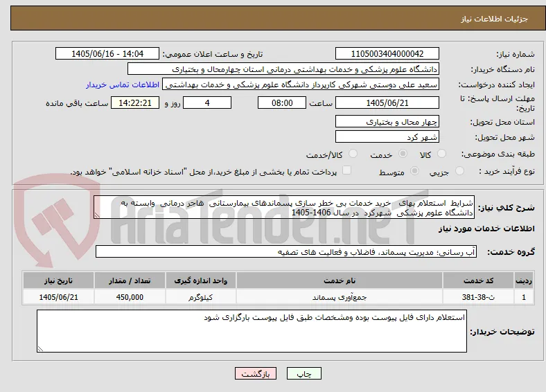
Task: Click the quantity cell 450,000
Action: (x=130, y=297)
